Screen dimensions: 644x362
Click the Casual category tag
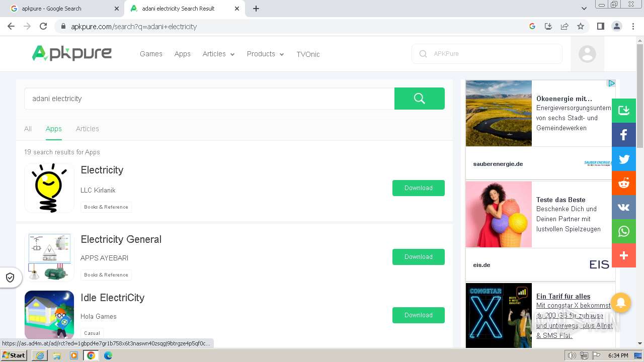(92, 333)
